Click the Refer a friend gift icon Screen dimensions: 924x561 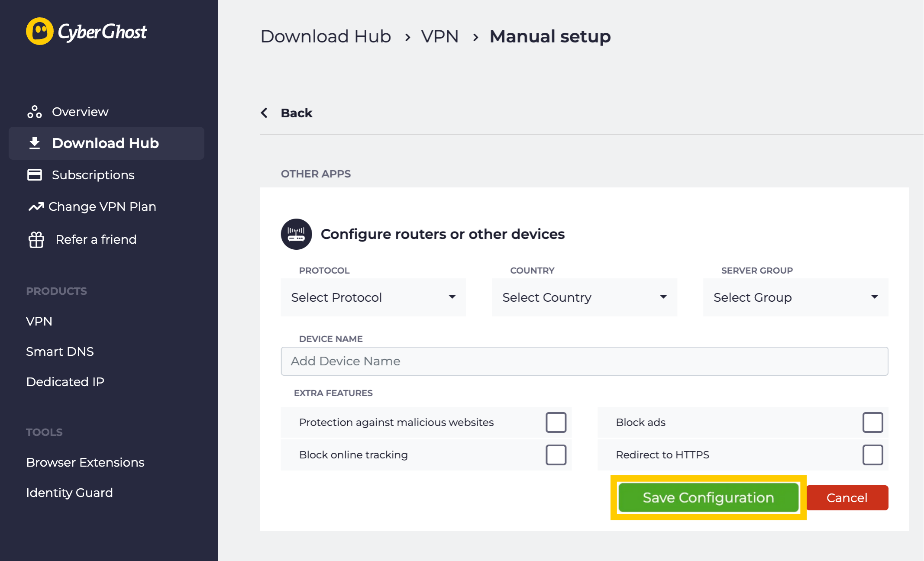tap(36, 239)
